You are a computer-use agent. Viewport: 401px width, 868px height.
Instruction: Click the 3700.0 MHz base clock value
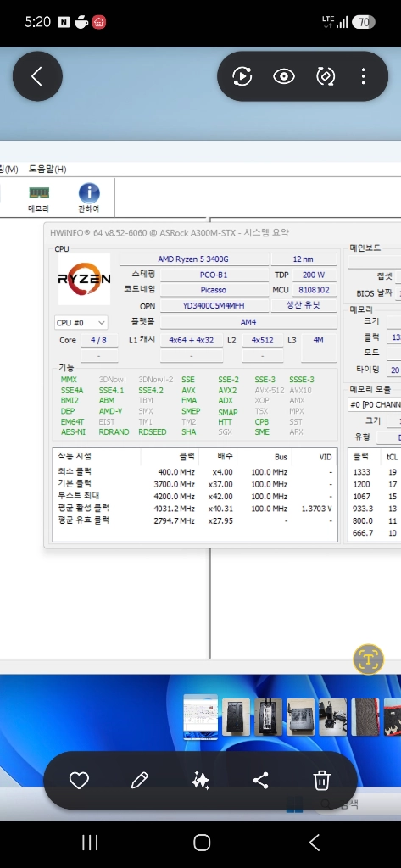coord(176,484)
